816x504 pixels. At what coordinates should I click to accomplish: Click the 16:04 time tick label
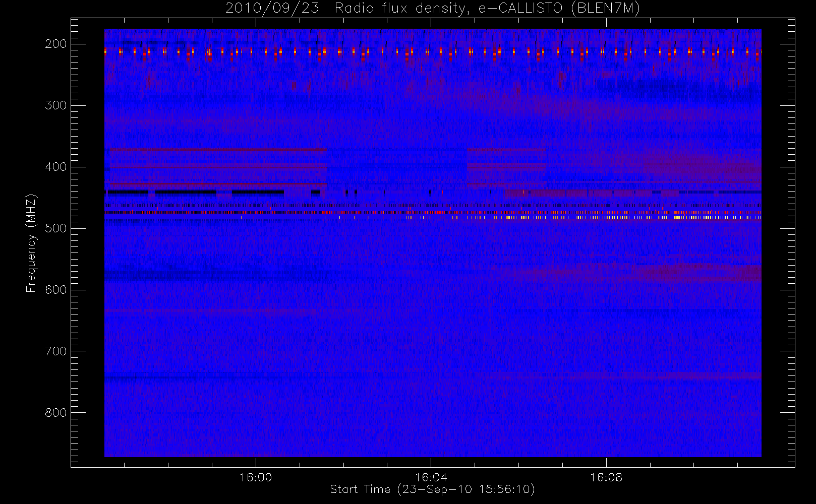pyautogui.click(x=431, y=477)
